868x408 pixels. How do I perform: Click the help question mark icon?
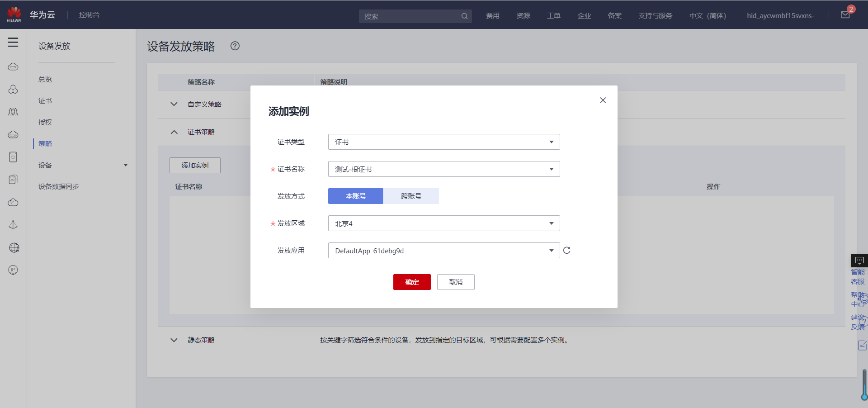pos(235,46)
